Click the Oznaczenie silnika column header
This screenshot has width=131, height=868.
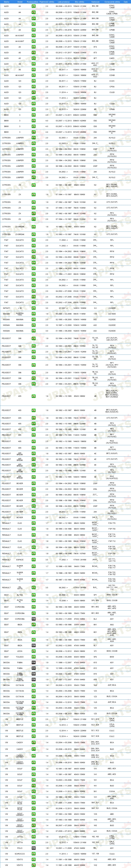click(112, 2)
